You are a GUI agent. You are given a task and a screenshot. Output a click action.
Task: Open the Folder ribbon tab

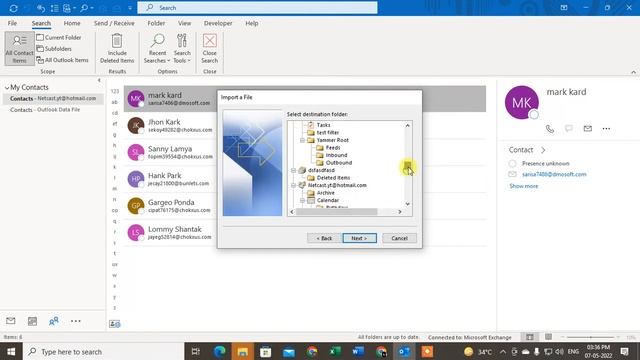tap(156, 23)
